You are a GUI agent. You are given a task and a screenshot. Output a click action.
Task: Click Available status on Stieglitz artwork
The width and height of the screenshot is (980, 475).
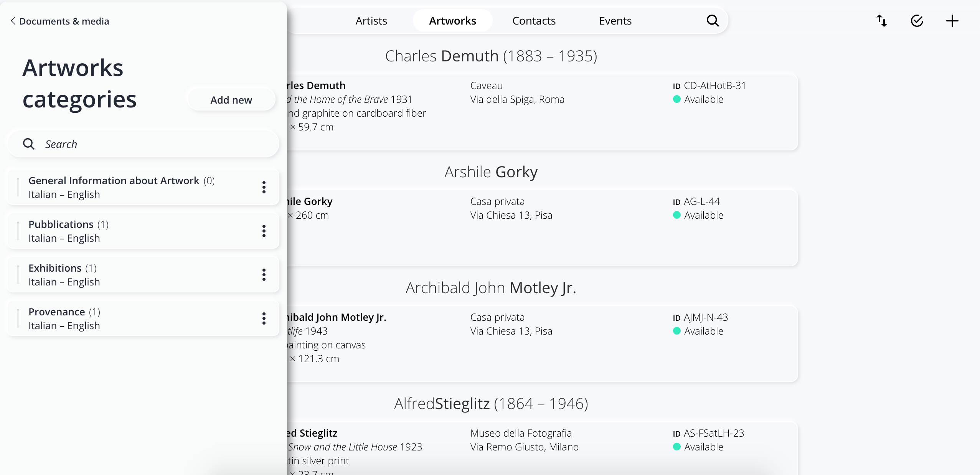[698, 447]
